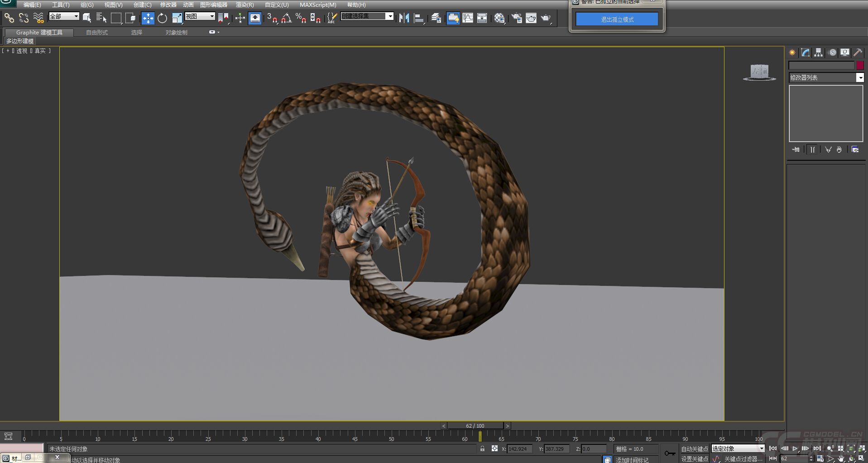Toggle the Spinner Snap icon

point(316,18)
